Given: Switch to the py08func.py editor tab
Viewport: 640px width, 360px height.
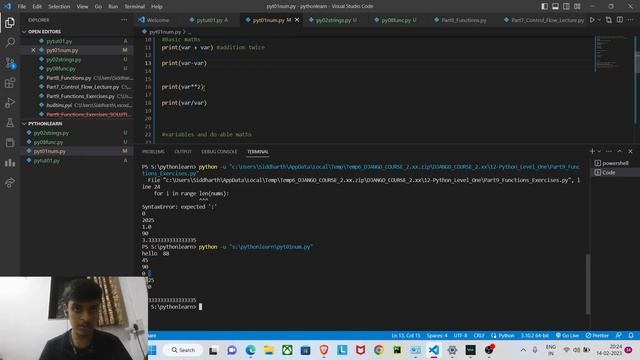Looking at the screenshot, I should coord(396,20).
